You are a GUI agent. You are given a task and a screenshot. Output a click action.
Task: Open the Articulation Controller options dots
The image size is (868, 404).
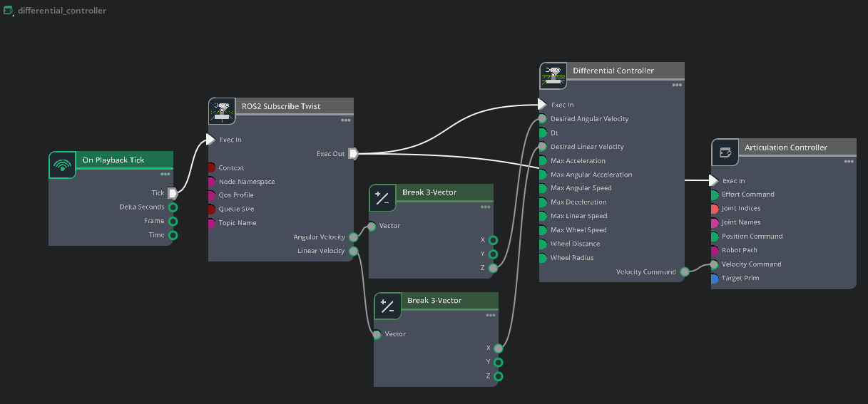click(x=849, y=161)
